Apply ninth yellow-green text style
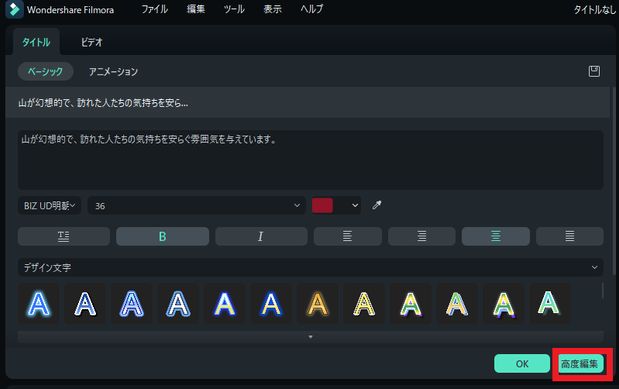Screen dimensions: 619x389 (410, 304)
